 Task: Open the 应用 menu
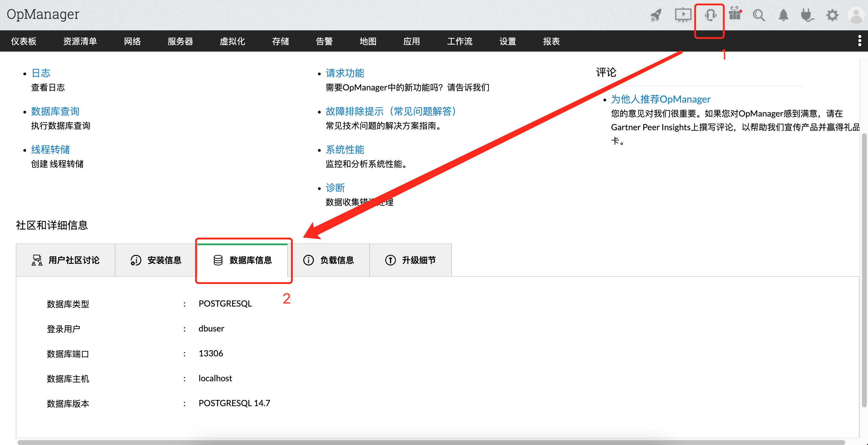pyautogui.click(x=412, y=41)
